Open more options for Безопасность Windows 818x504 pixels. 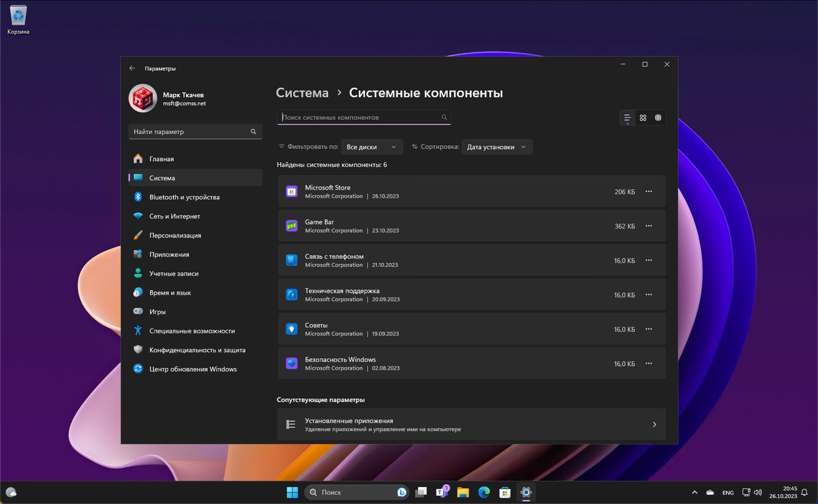[648, 363]
